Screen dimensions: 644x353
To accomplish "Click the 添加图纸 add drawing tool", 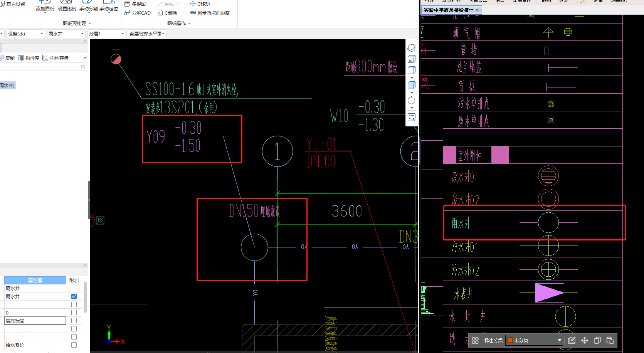I will pos(45,7).
